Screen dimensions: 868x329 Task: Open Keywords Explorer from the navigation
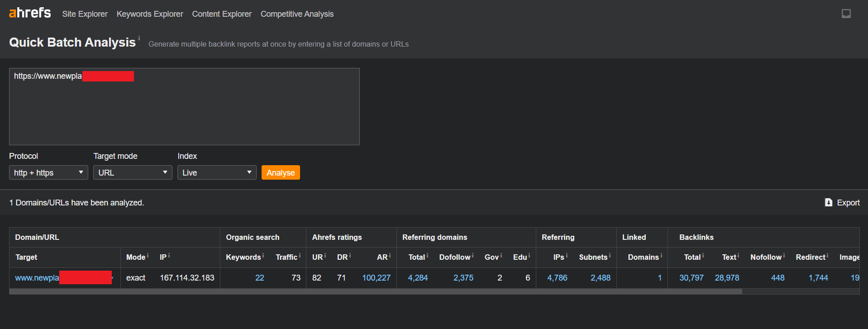(x=150, y=14)
